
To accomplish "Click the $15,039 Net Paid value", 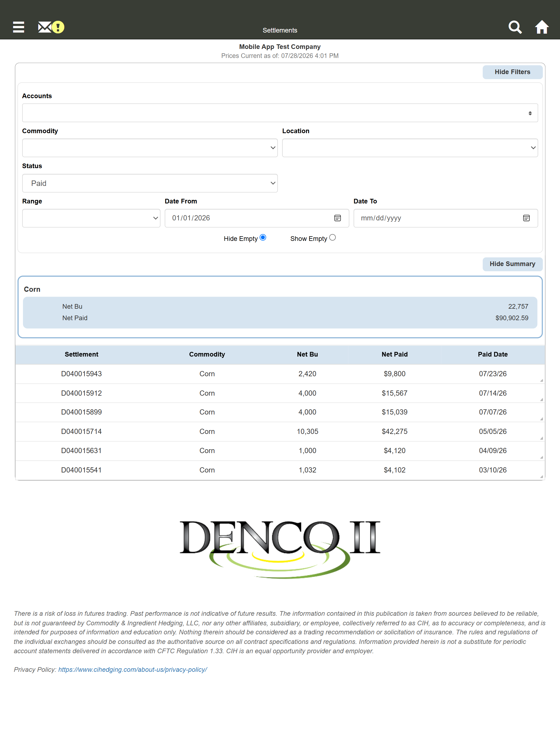I will 395,412.
